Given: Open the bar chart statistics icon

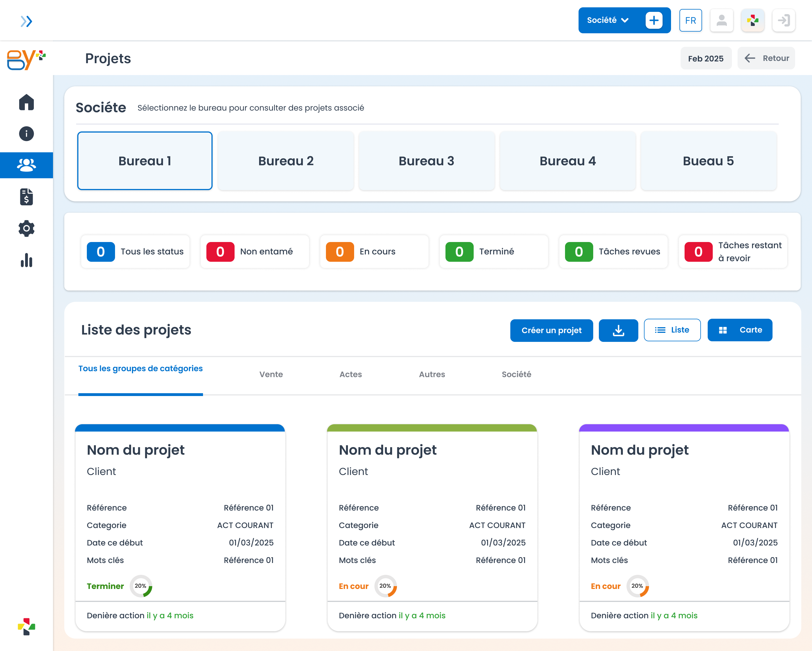Looking at the screenshot, I should point(27,260).
